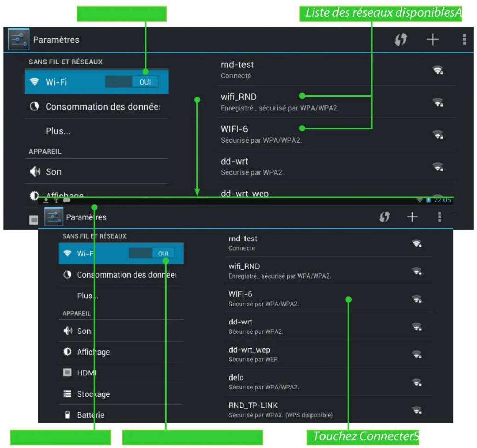The image size is (477, 448).
Task: Tap the Stockage storage icon in lower screenshot
Action: pos(67,394)
